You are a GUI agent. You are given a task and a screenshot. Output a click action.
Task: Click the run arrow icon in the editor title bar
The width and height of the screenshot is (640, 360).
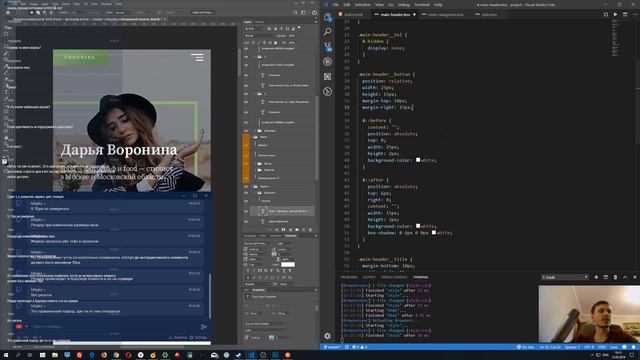point(616,14)
